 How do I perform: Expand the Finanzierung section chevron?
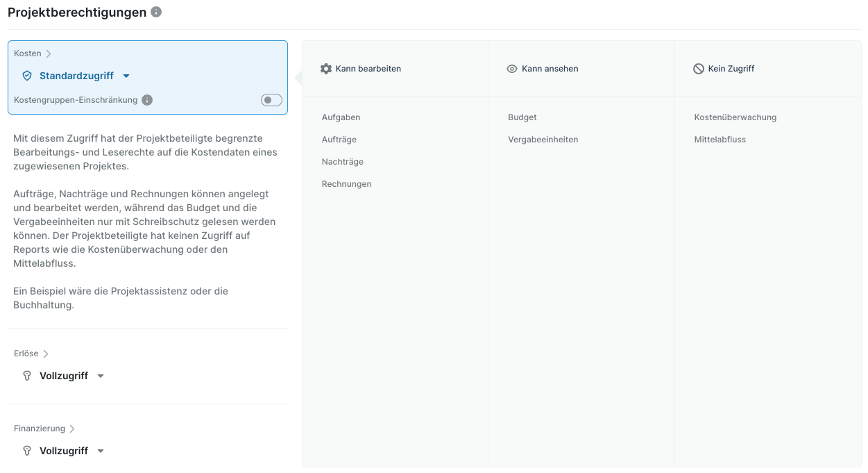72,429
